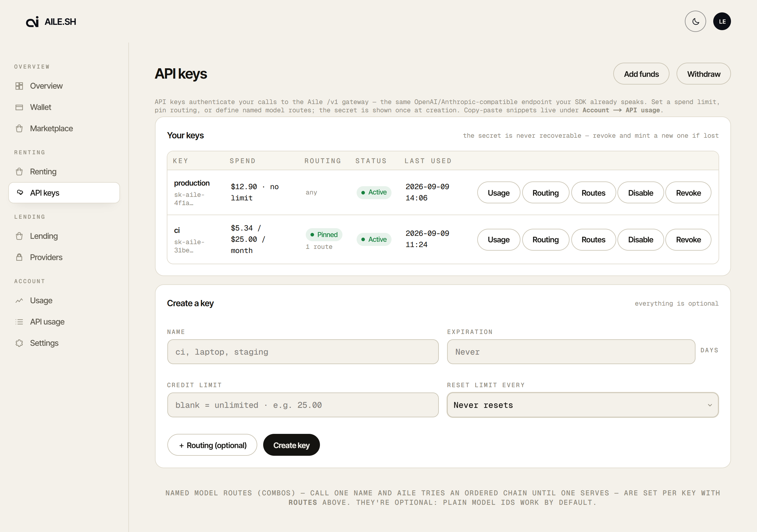Open Usage for the production key
The image size is (757, 532).
tap(499, 193)
